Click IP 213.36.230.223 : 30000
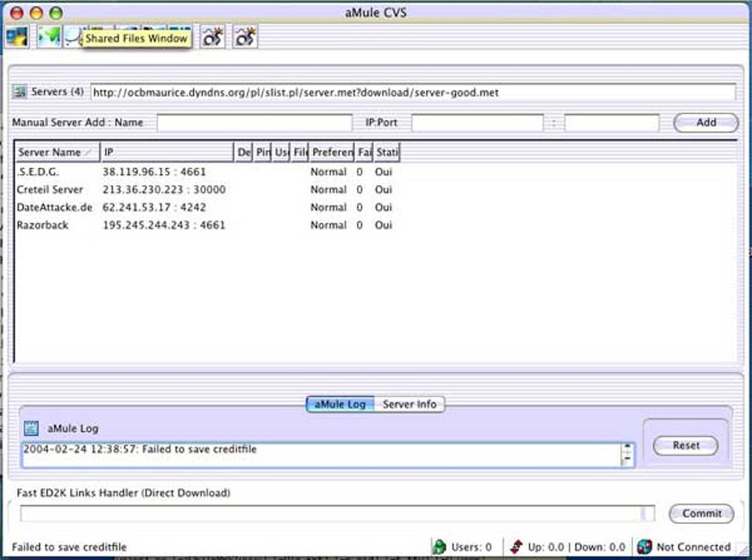 [164, 189]
